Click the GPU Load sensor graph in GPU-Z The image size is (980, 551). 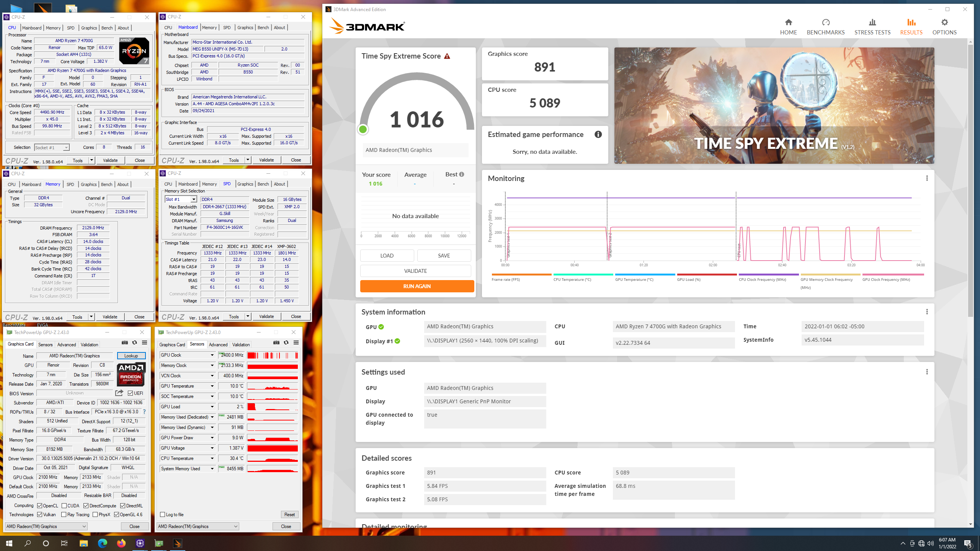(x=272, y=407)
